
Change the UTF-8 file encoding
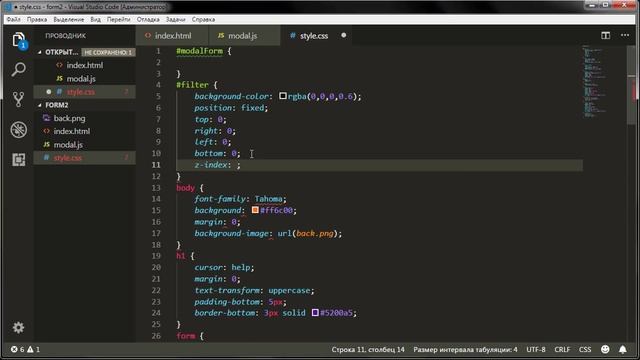(536, 349)
